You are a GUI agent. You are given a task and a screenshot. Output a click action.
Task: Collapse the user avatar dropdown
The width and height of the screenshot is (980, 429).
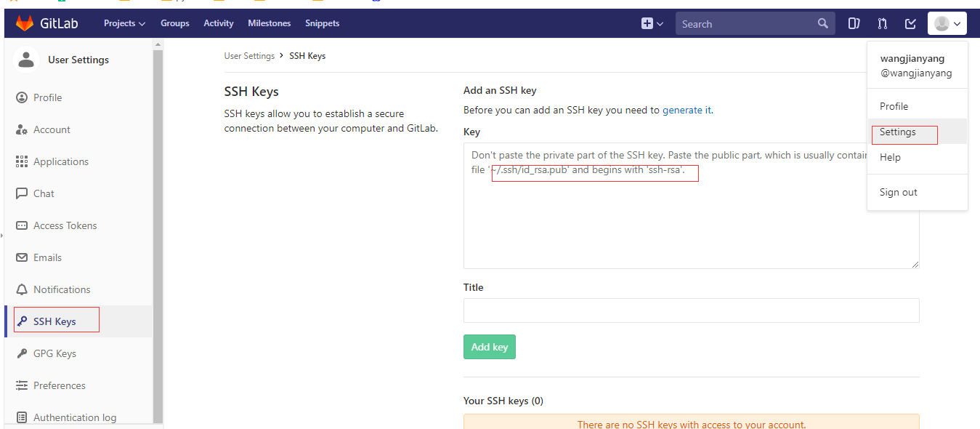[x=947, y=23]
